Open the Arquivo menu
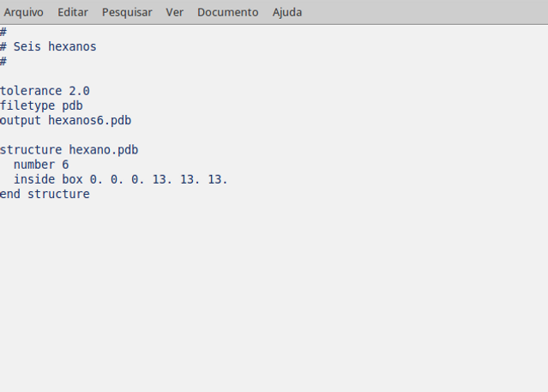The image size is (548, 392). pos(23,12)
